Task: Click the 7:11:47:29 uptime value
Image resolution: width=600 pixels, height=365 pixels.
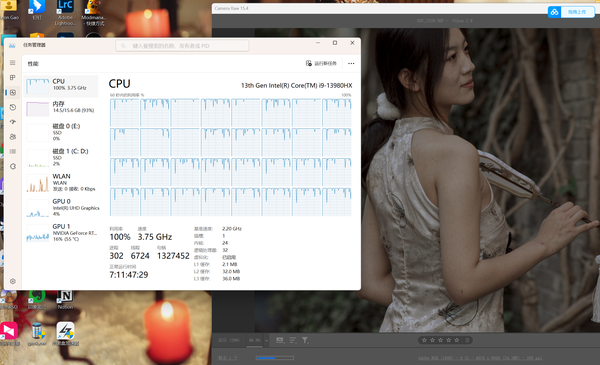Action: click(129, 275)
